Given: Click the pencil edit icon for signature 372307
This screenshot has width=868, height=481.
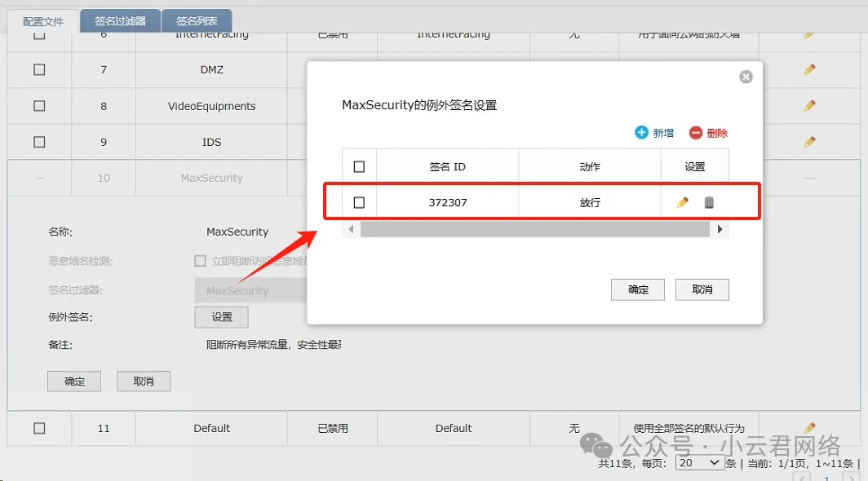Looking at the screenshot, I should tap(683, 202).
